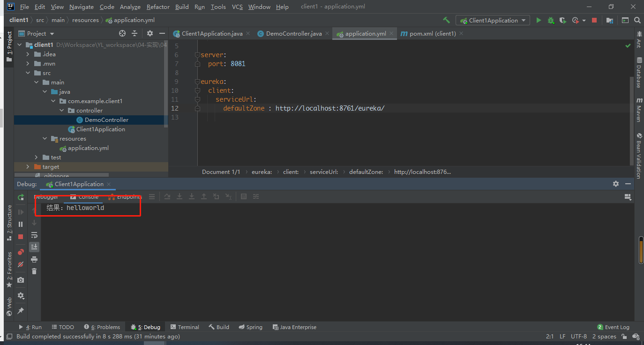This screenshot has width=644, height=345.
Task: Pause the program in debug sidebar
Action: [x=21, y=225]
